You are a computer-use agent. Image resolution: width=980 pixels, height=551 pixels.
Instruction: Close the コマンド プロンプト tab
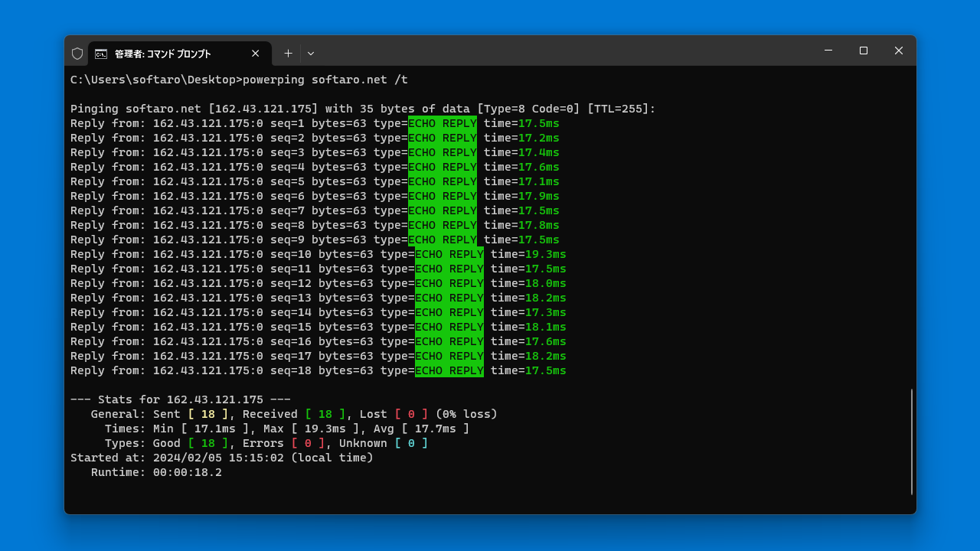click(x=256, y=54)
